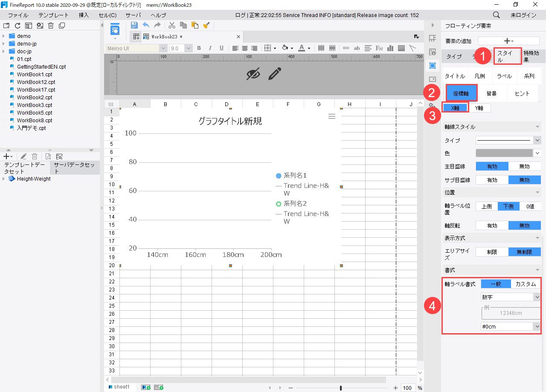Click the insert image icon
This screenshot has width=546, height=392.
coord(401,48)
